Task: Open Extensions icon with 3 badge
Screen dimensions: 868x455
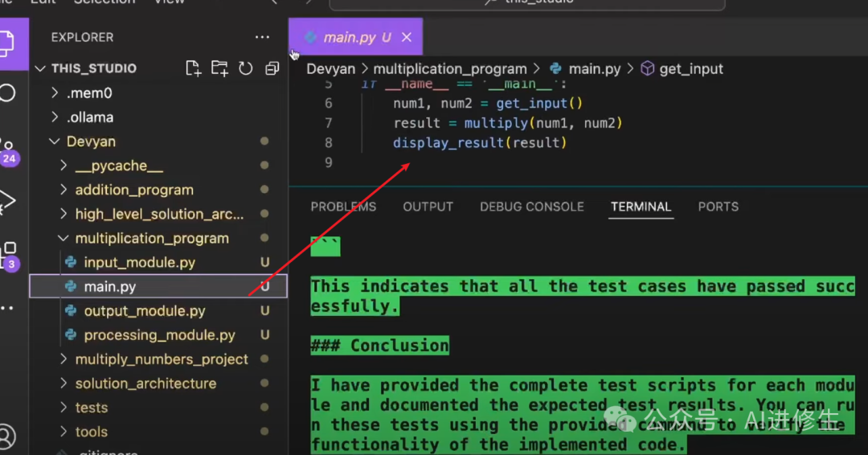Action: 10,256
